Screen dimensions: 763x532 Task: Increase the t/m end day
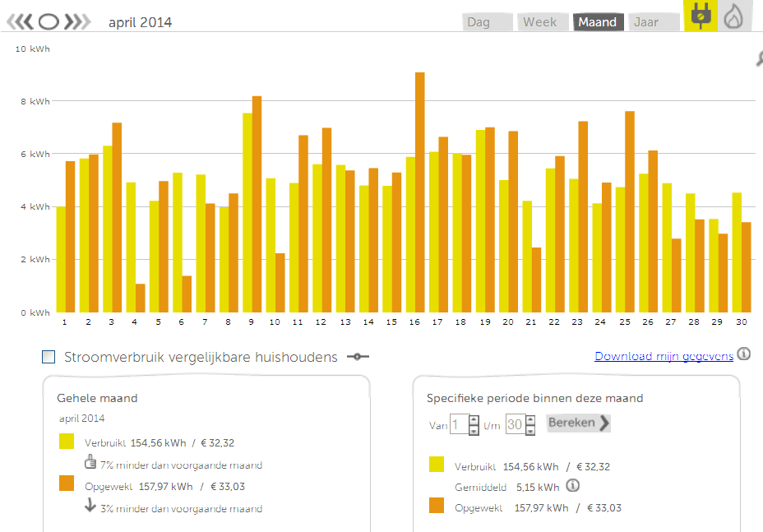(x=530, y=419)
